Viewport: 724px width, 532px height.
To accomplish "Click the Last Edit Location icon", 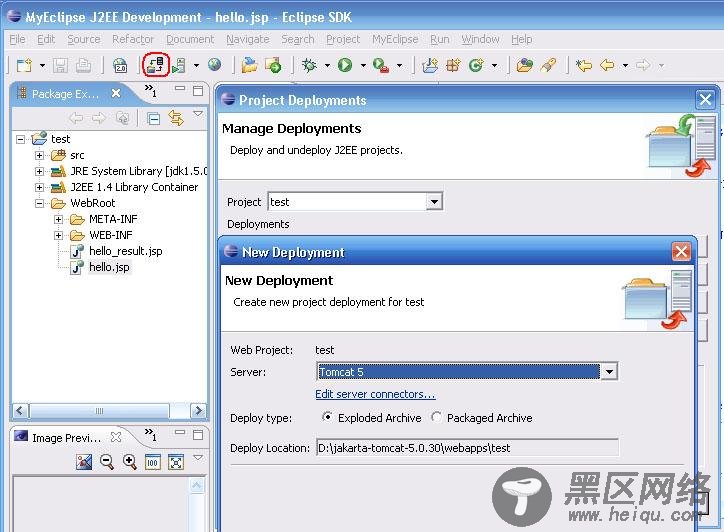I will click(584, 65).
